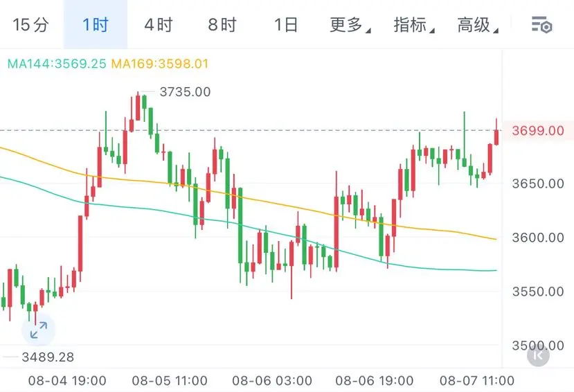Open the 指标 indicators dropdown

[414, 25]
